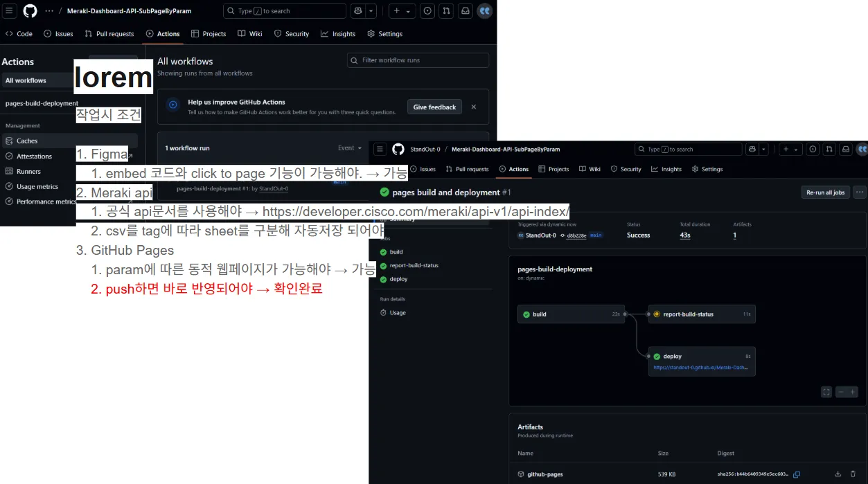
Task: Click StandOut-0 owner breadcrumb in right screenshot
Action: pos(425,149)
